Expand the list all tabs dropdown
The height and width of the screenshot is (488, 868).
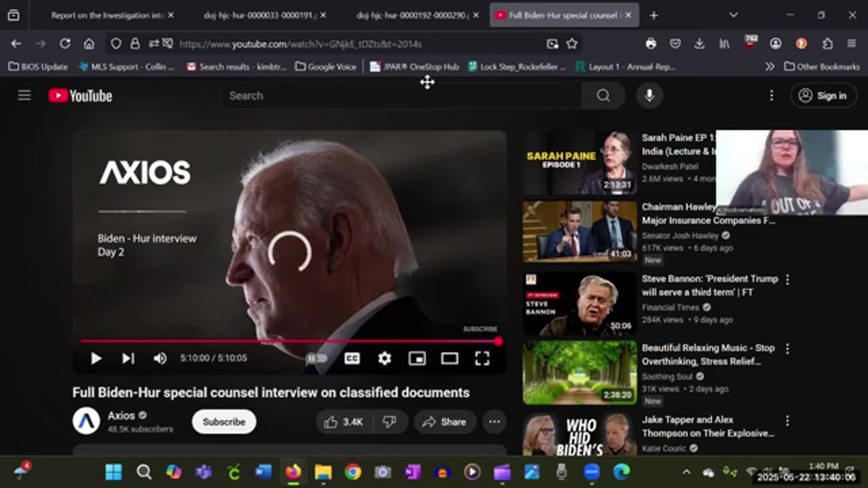[733, 15]
